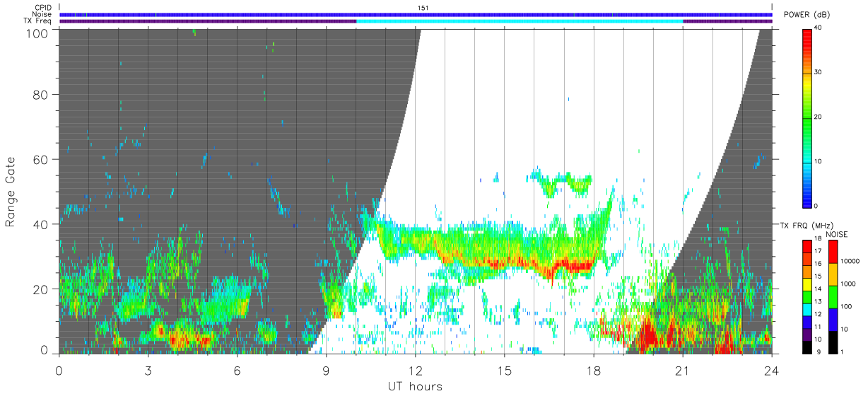Click the 18 label on TX FRQ legend
Viewport: 868px width, 401px height.
(818, 240)
